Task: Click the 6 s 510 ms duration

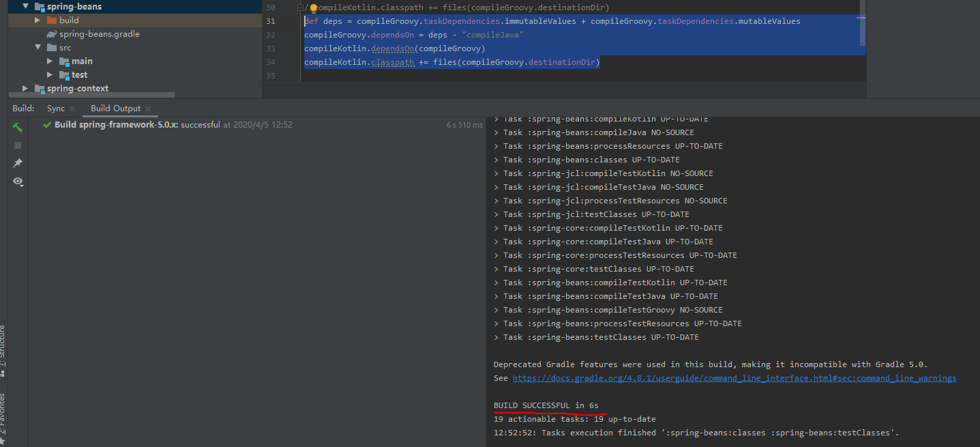Action: tap(464, 126)
